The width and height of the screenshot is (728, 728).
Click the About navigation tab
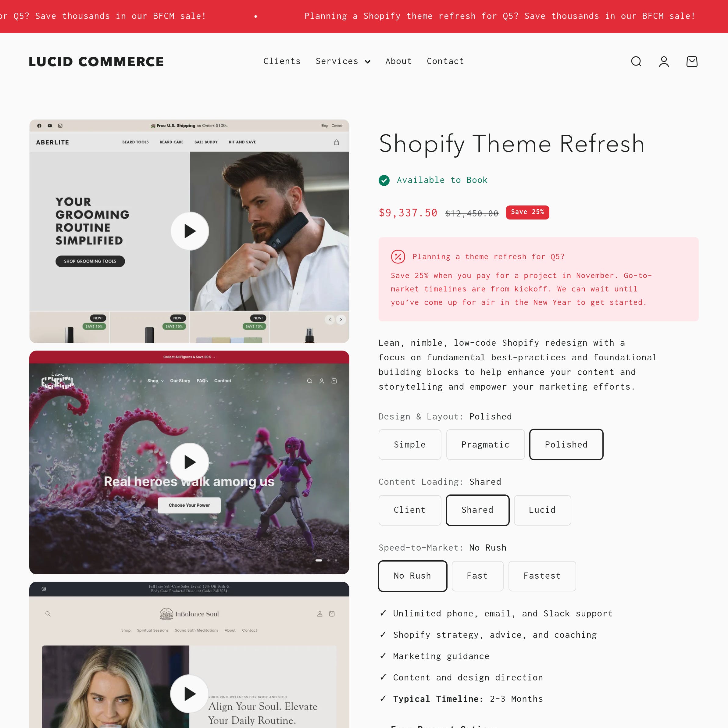398,61
